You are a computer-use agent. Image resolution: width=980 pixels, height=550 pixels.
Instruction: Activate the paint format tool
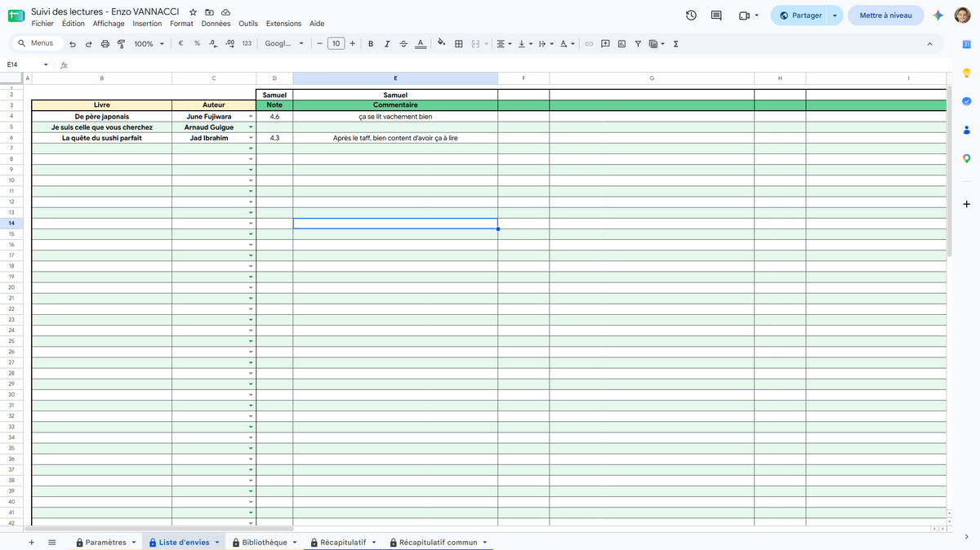point(121,44)
